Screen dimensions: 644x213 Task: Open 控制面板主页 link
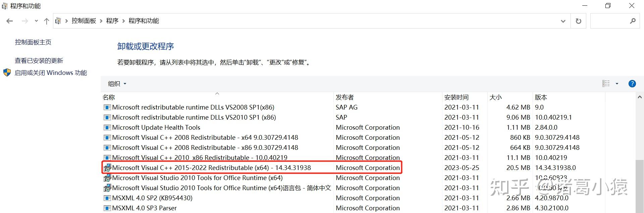click(x=33, y=42)
